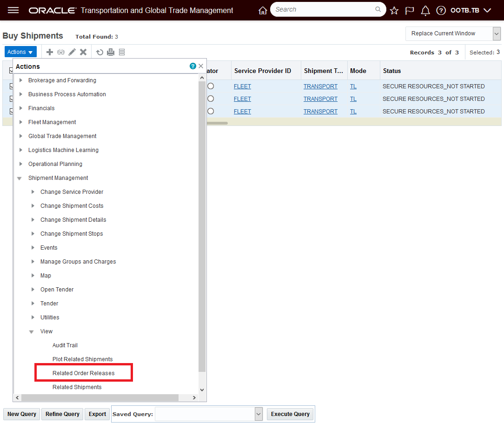Open TL mode link in third row
The image size is (504, 430).
coord(353,112)
